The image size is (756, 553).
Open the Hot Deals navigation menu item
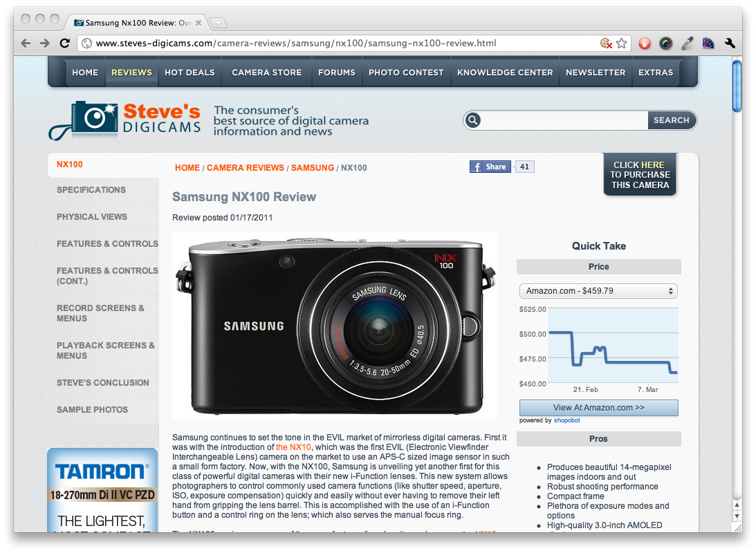coord(190,73)
